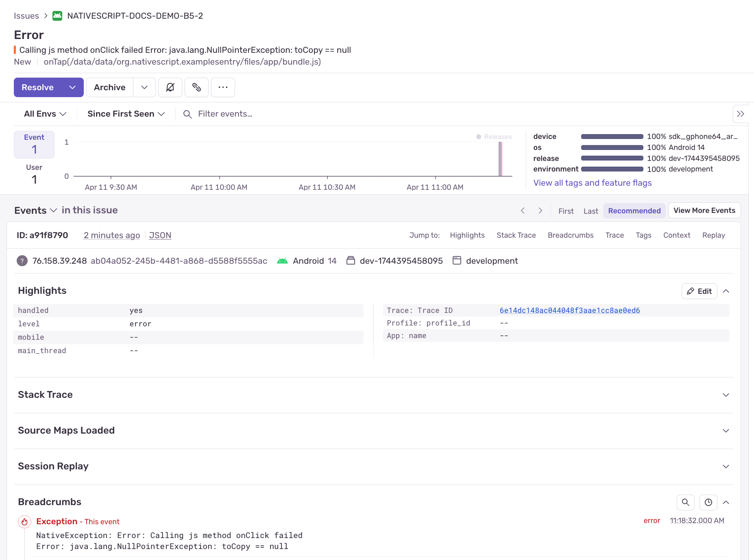Collapse the sidebar with the double-chevron icon
This screenshot has height=560, width=754.
741,114
